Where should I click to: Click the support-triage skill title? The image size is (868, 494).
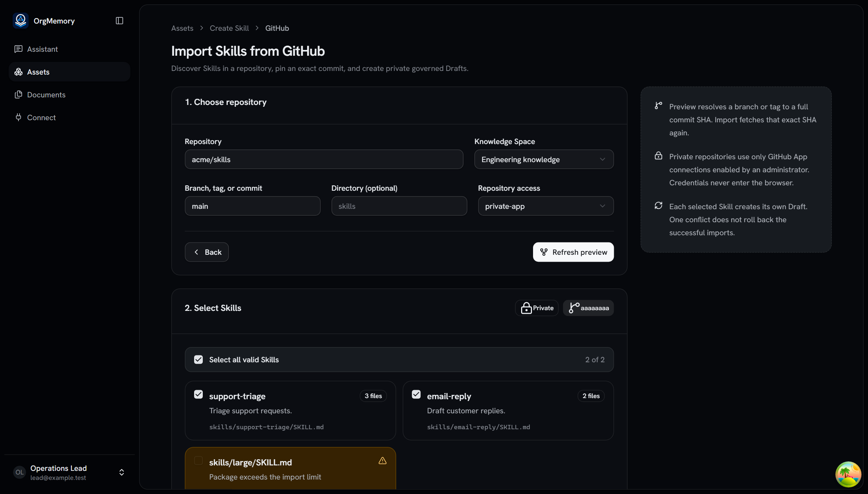[x=237, y=396]
